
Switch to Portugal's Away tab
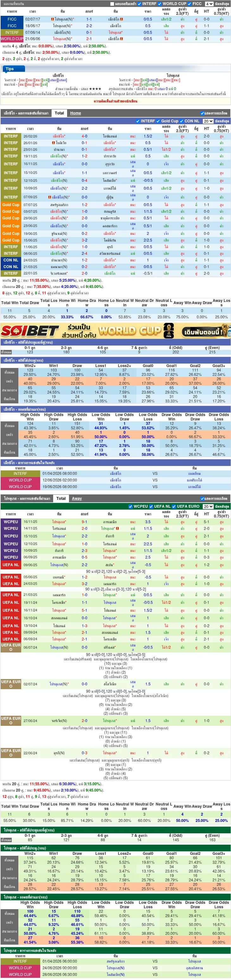coord(77,498)
